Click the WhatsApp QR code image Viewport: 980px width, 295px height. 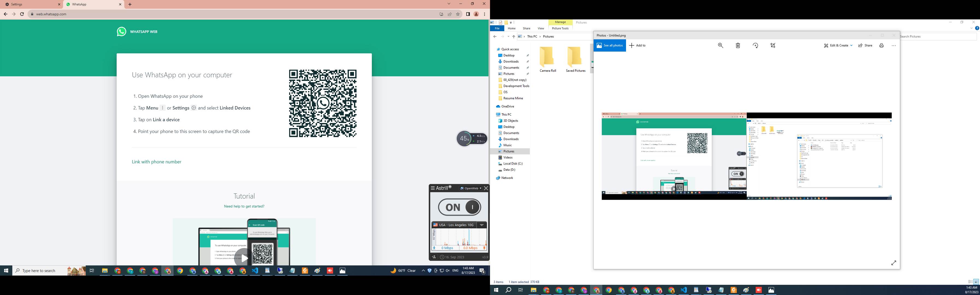(323, 103)
